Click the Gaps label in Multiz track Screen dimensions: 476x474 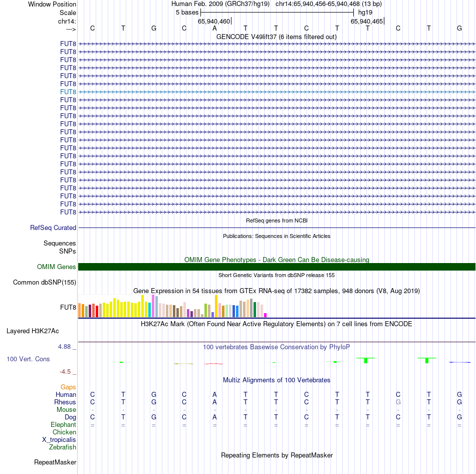[68, 387]
